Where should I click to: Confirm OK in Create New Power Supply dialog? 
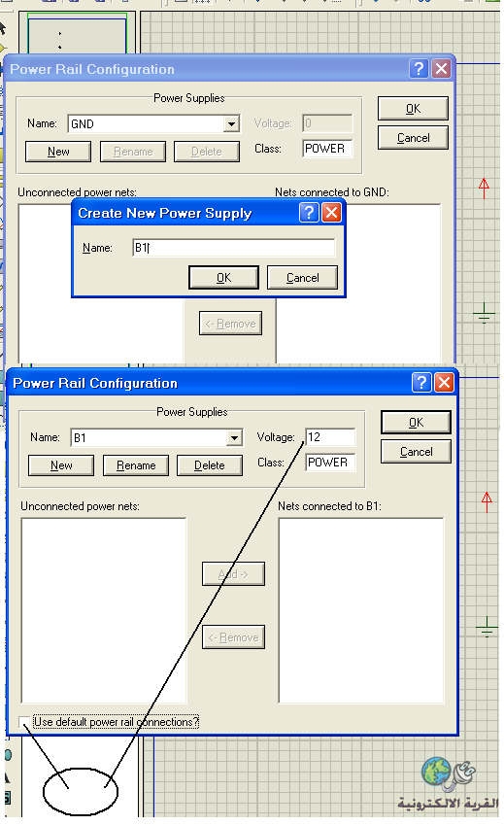pos(224,277)
